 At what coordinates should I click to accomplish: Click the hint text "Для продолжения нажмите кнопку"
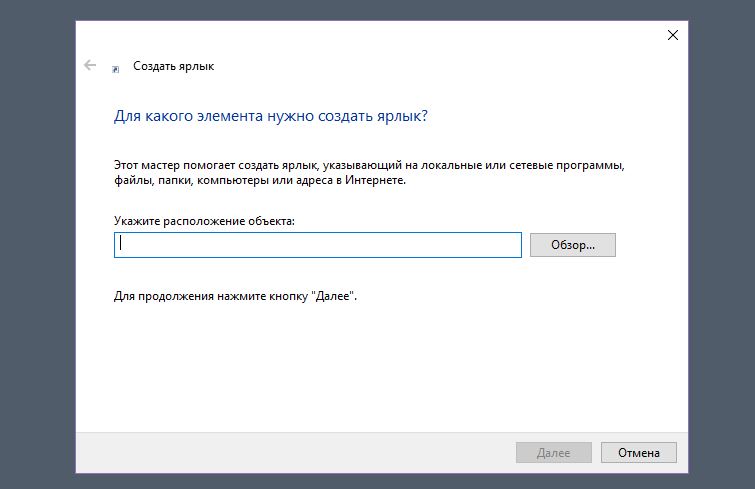211,296
